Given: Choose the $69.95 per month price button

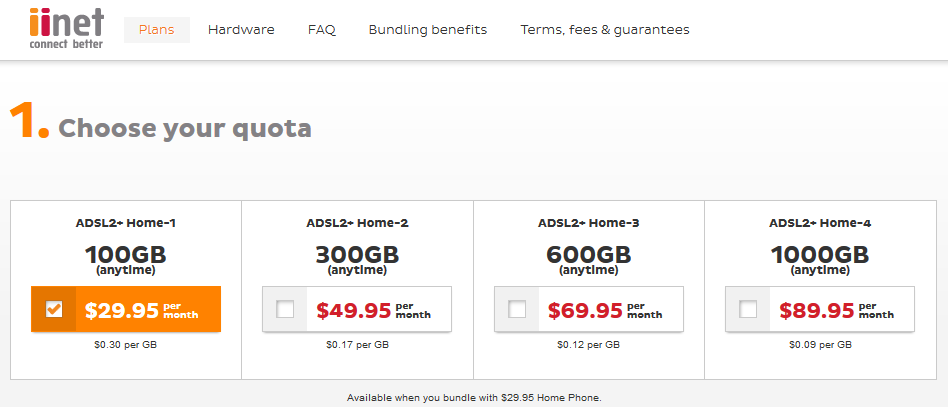Looking at the screenshot, I should tap(589, 309).
